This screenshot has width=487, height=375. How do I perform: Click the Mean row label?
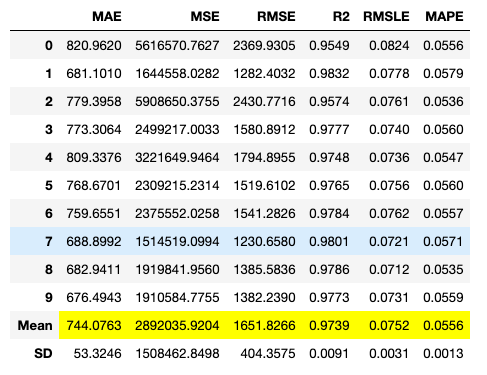35,325
